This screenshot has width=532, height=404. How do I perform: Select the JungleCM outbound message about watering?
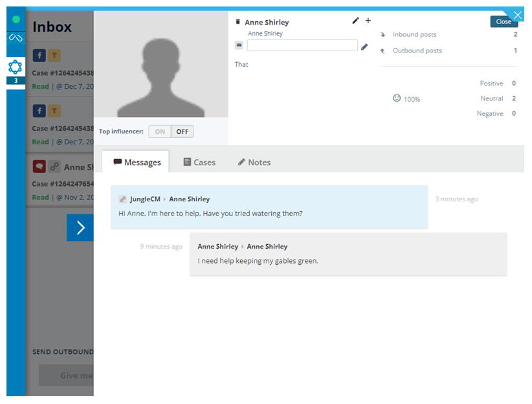(x=269, y=207)
